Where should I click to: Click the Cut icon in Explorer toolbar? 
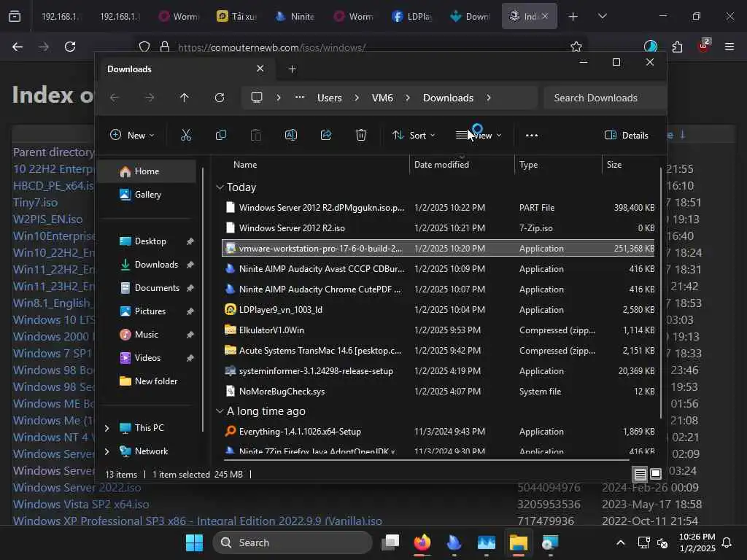point(186,135)
